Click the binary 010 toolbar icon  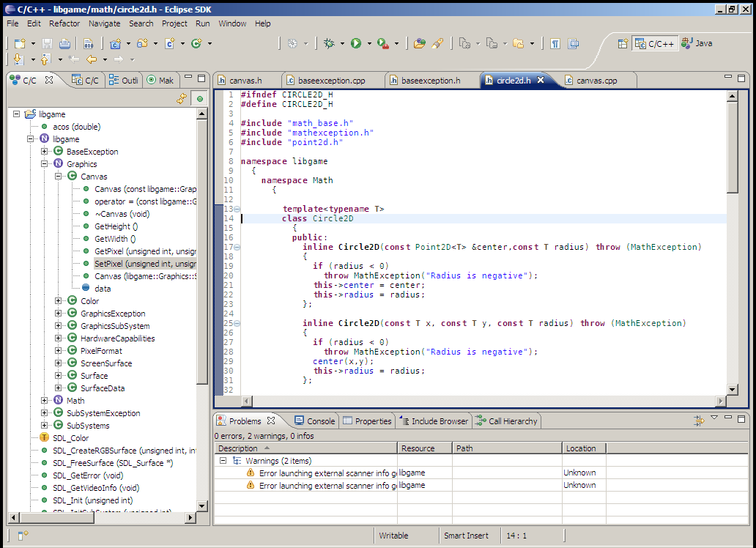(88, 44)
